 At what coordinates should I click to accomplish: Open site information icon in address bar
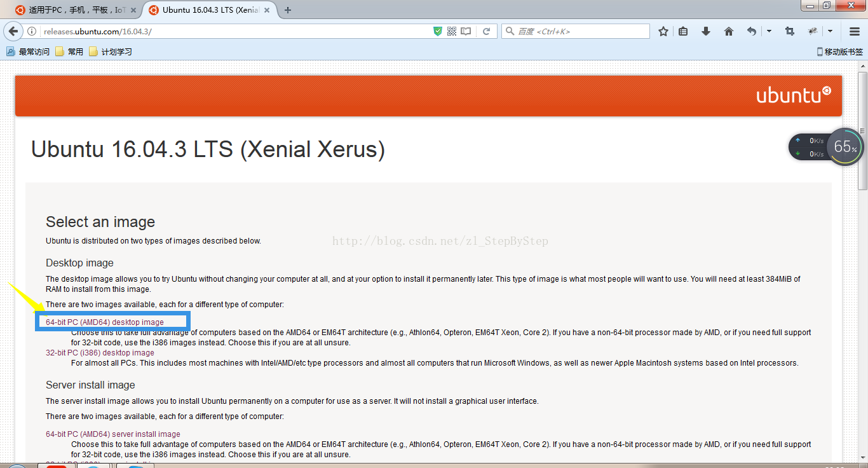coord(32,31)
